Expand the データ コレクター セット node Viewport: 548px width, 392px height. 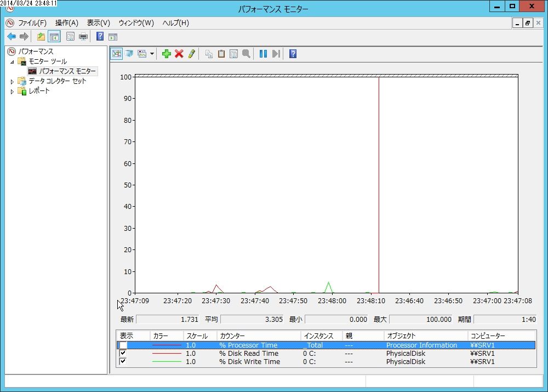pyautogui.click(x=12, y=82)
